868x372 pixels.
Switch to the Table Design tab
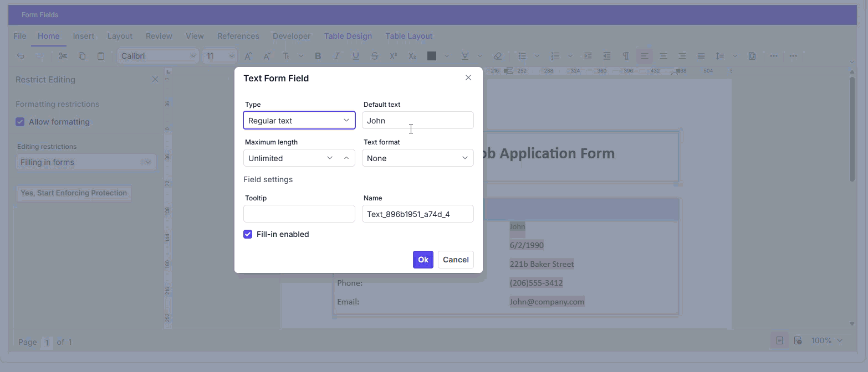[x=348, y=35]
